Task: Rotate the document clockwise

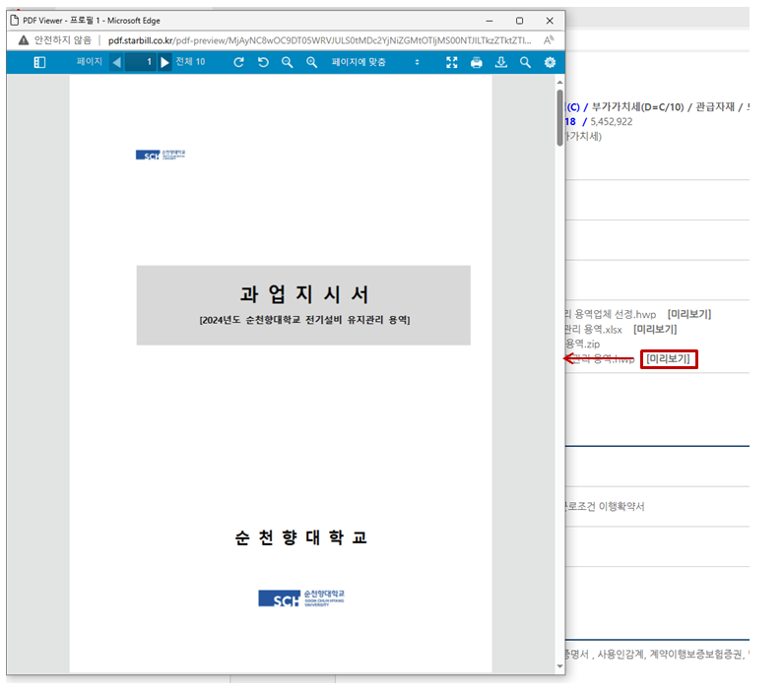Action: pos(239,62)
